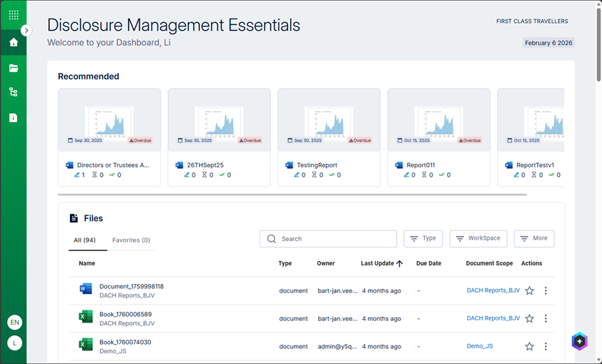Click the Word icon beside TestingReport
This screenshot has width=602, height=364.
[x=289, y=165]
